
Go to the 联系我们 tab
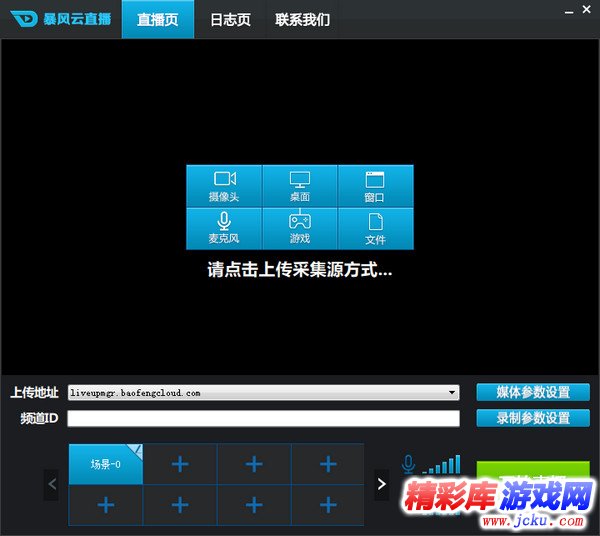tap(302, 20)
